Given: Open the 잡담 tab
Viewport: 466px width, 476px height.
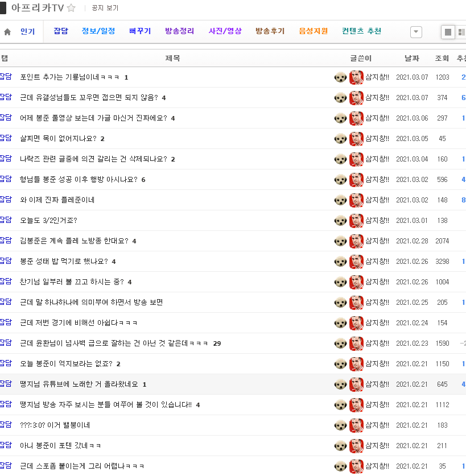Looking at the screenshot, I should coord(61,31).
